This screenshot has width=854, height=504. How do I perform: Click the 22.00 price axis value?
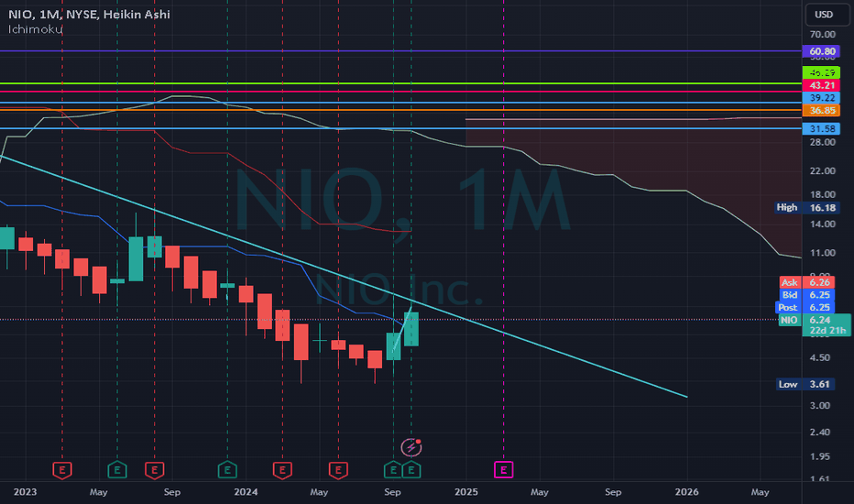click(x=822, y=171)
